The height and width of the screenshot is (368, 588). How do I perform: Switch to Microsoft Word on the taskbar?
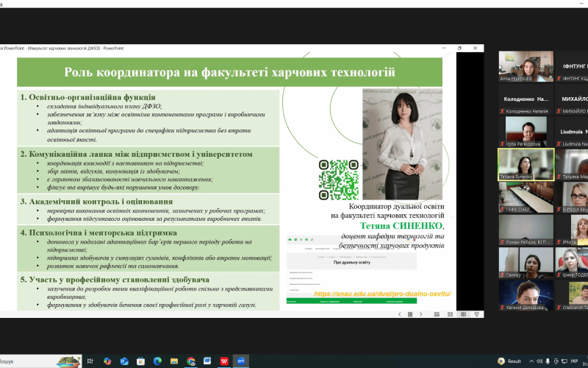tap(207, 361)
